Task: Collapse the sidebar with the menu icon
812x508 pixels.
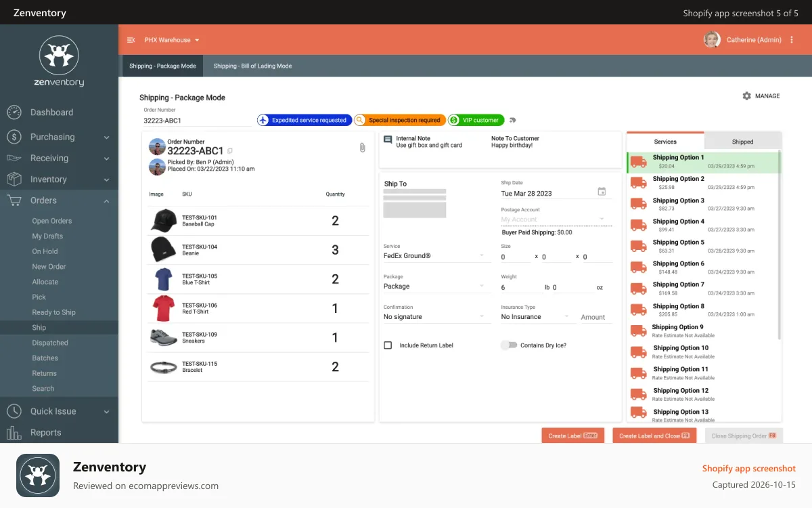Action: (131, 40)
